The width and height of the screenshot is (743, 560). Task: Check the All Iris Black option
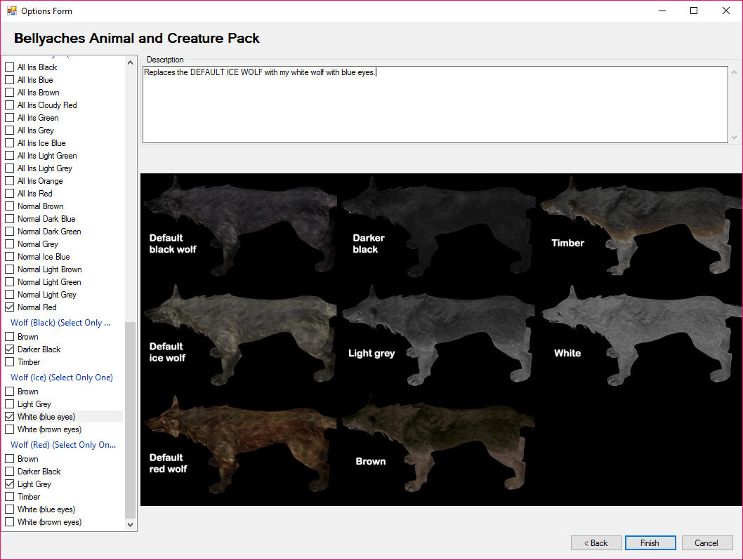coord(9,67)
